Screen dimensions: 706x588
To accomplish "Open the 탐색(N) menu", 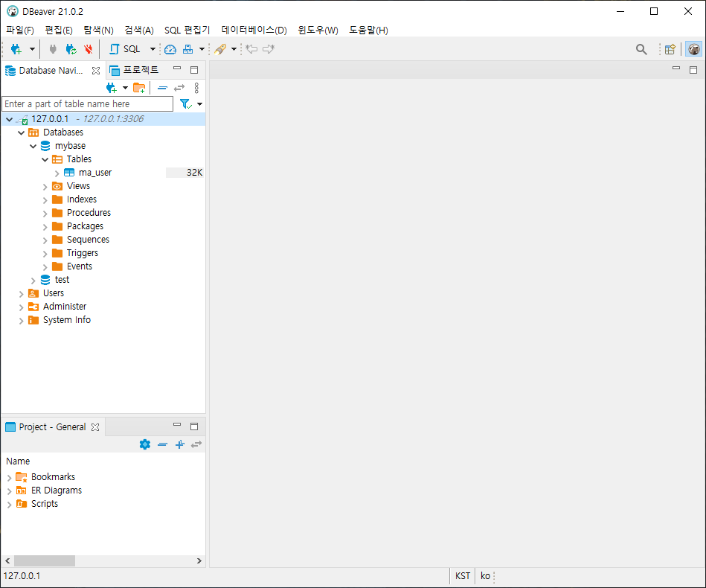I will [99, 31].
